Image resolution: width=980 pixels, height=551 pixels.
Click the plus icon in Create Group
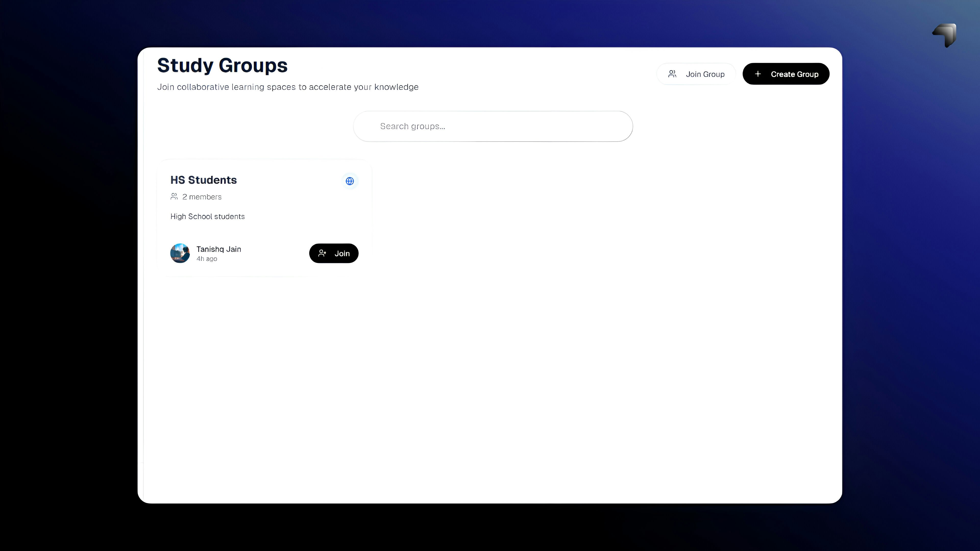click(x=757, y=74)
